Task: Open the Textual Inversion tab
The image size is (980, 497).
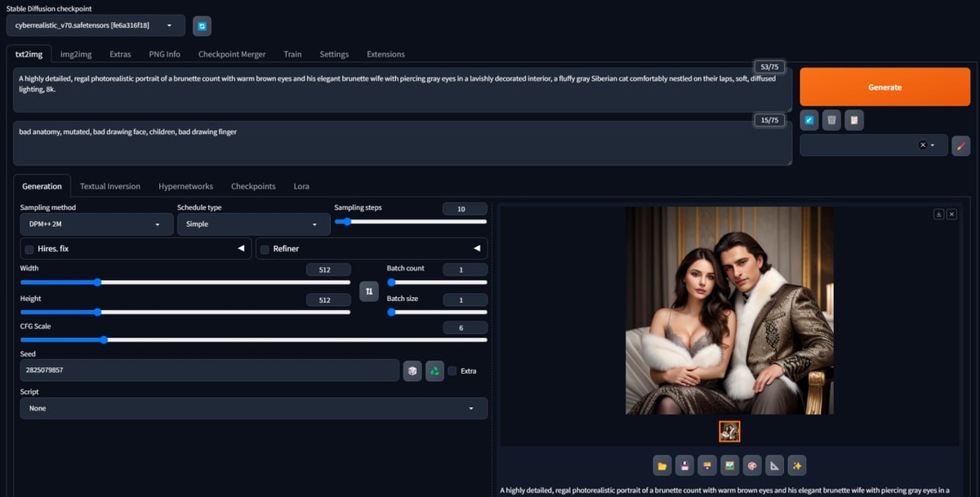Action: pyautogui.click(x=110, y=186)
